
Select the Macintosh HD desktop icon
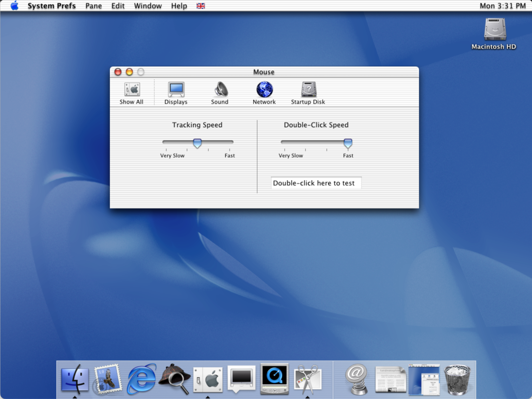tap(494, 34)
